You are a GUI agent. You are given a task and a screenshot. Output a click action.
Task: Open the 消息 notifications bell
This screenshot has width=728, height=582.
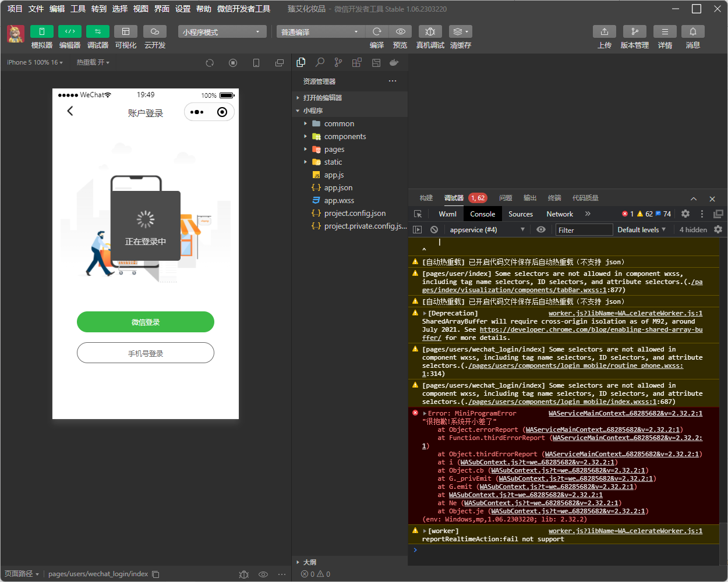pos(693,31)
